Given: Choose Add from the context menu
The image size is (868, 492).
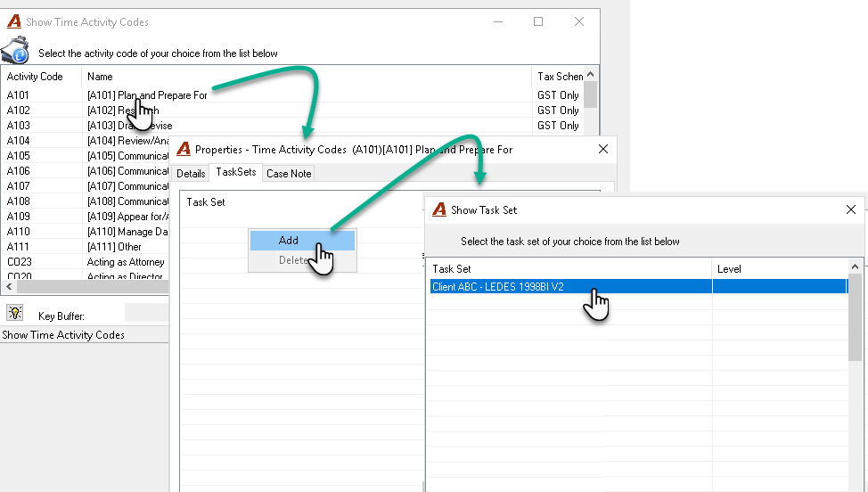Looking at the screenshot, I should point(302,240).
